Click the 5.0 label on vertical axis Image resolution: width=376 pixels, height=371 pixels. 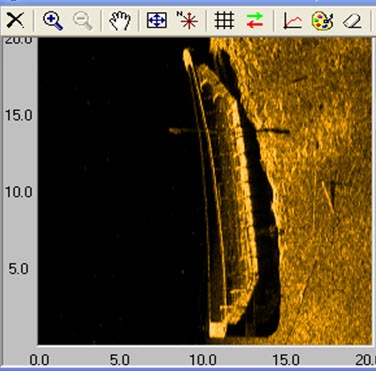[x=19, y=269]
